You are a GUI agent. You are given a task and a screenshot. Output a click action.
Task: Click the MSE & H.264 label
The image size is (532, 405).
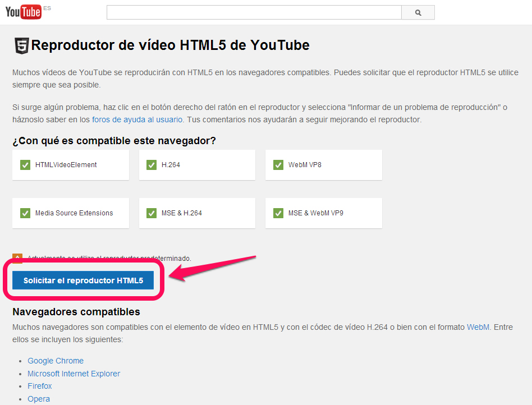pyautogui.click(x=181, y=213)
